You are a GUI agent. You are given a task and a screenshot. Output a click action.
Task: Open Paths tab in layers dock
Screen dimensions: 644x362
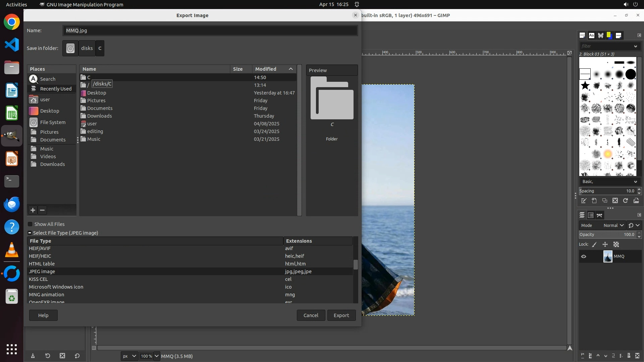[600, 215]
